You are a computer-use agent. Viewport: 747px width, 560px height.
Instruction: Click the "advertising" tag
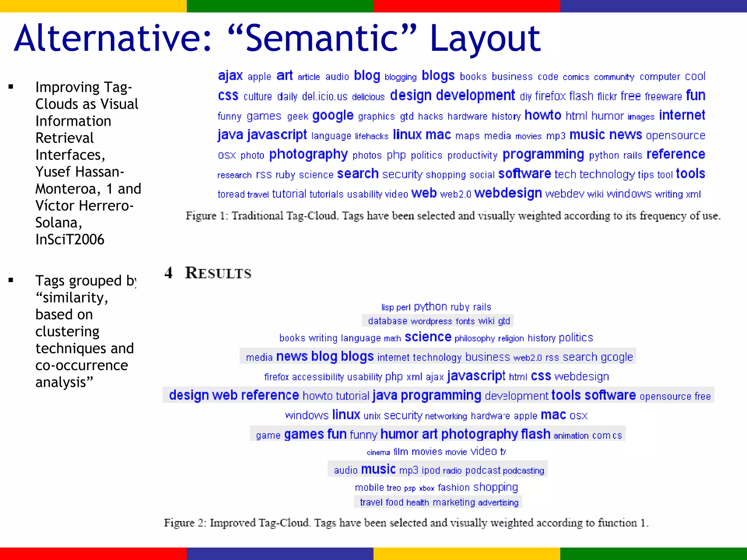tap(498, 503)
